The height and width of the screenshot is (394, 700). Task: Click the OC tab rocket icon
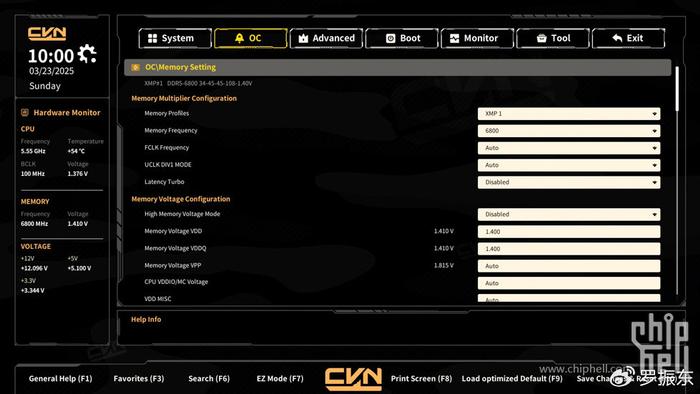coord(239,38)
